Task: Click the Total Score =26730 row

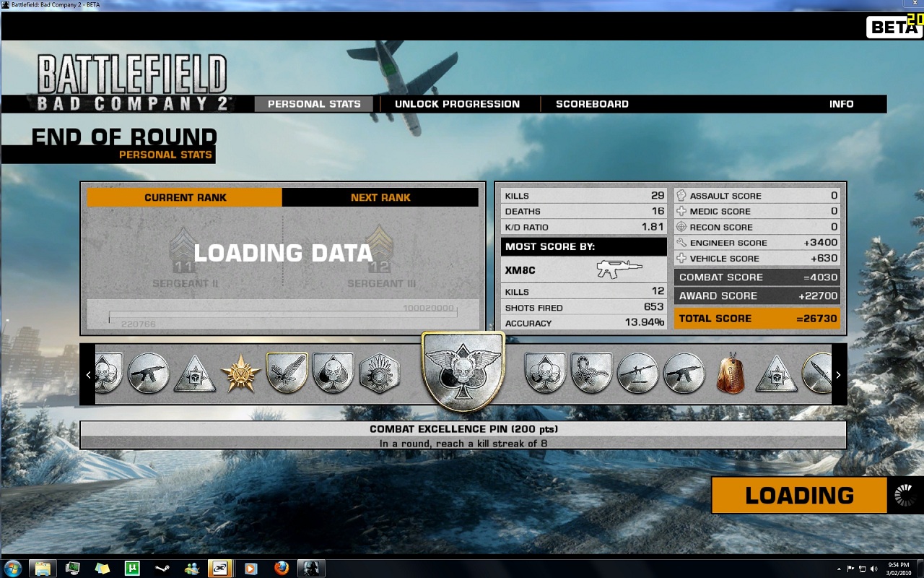Action: point(757,319)
